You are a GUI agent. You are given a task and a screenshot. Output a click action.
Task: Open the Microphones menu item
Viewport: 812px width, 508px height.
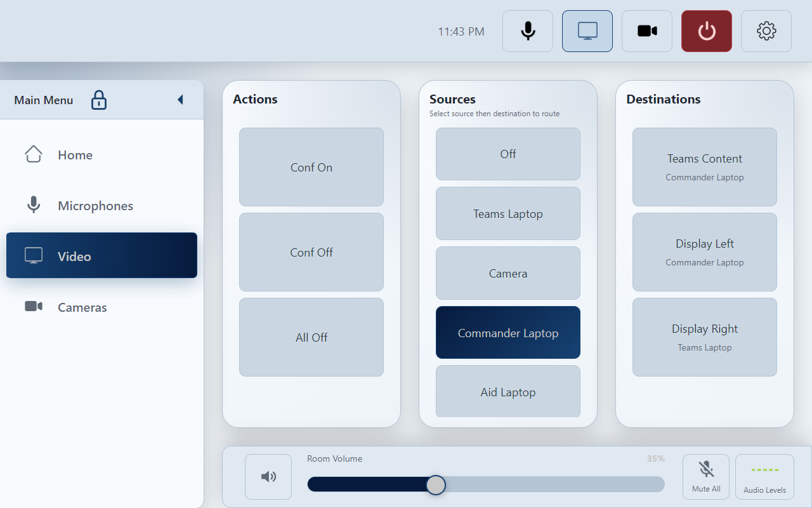(x=101, y=206)
